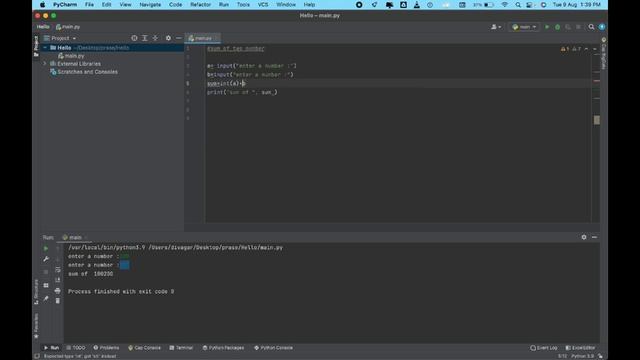Click editor vertical scrollbar thumb
This screenshot has height=360, width=640.
597,120
